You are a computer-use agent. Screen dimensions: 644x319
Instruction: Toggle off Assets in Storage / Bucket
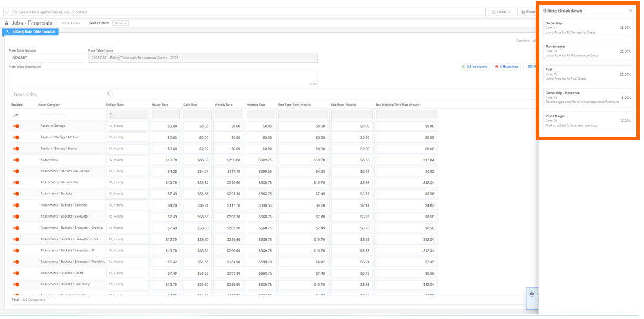click(x=16, y=149)
